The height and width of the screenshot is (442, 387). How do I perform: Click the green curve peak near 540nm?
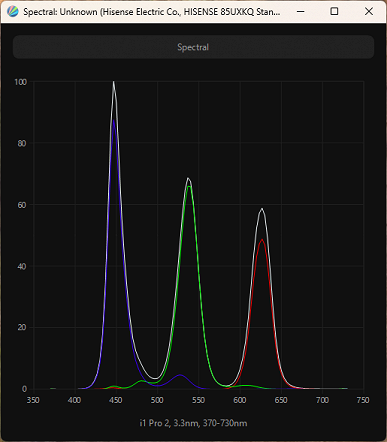189,186
